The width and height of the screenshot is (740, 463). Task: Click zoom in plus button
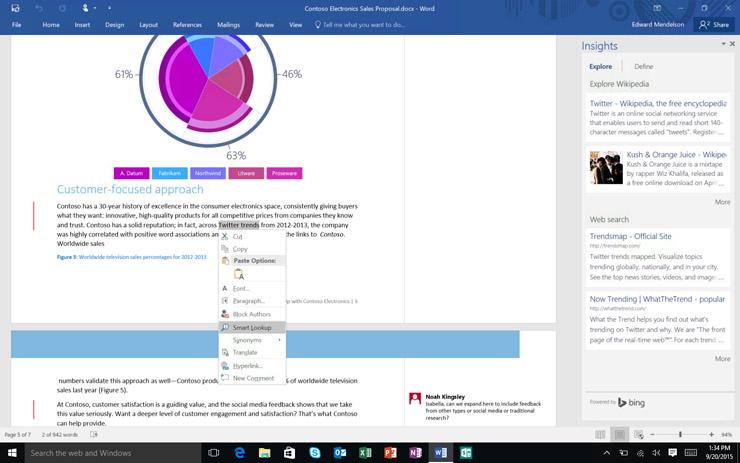[x=711, y=435]
